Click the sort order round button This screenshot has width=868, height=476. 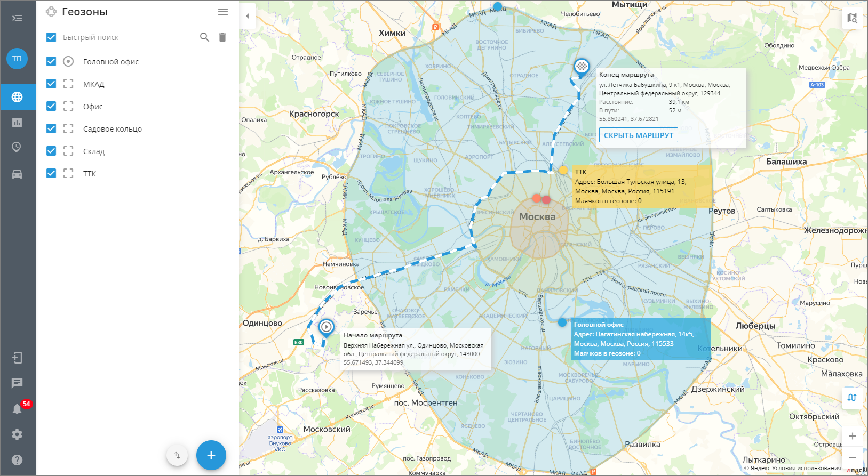click(177, 455)
